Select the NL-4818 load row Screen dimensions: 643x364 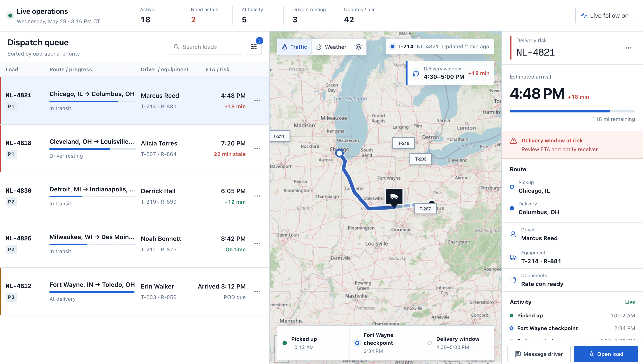pos(135,149)
